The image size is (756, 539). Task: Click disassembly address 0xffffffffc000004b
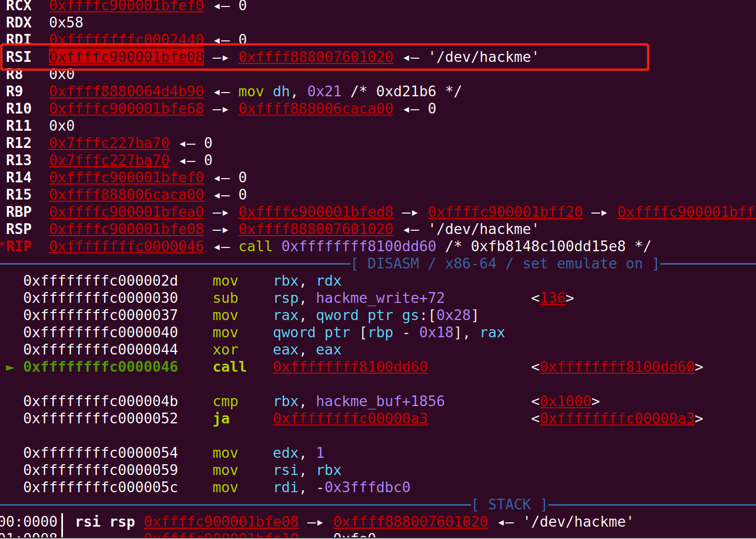pos(101,401)
